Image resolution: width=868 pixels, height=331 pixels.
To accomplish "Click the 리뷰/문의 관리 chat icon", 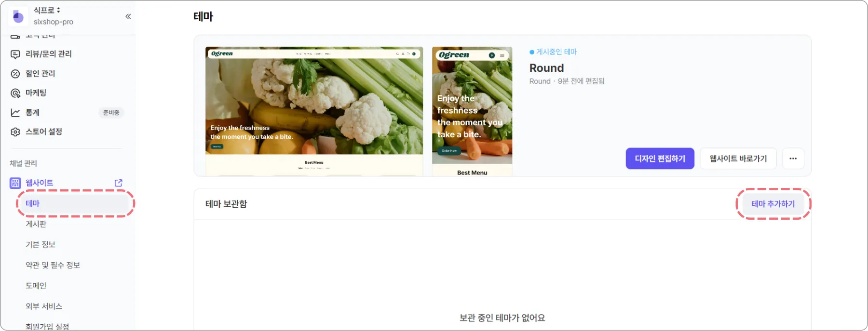I will pyautogui.click(x=15, y=54).
